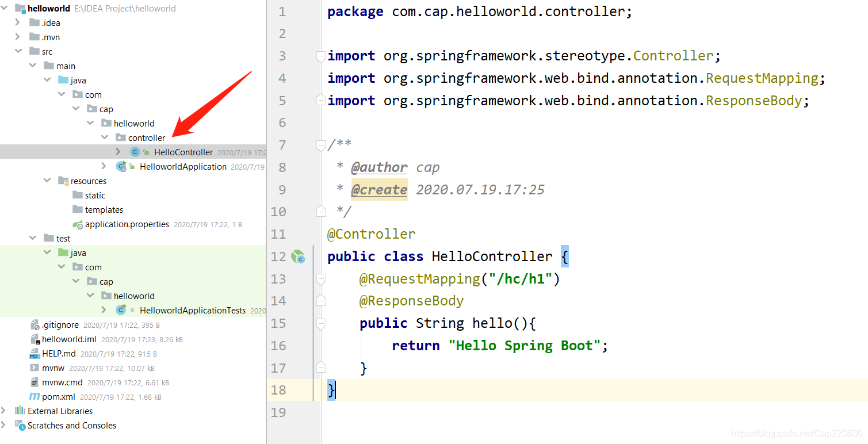The height and width of the screenshot is (444, 868).
Task: Click the HelloworldApplicationTests class icon
Action: click(121, 310)
